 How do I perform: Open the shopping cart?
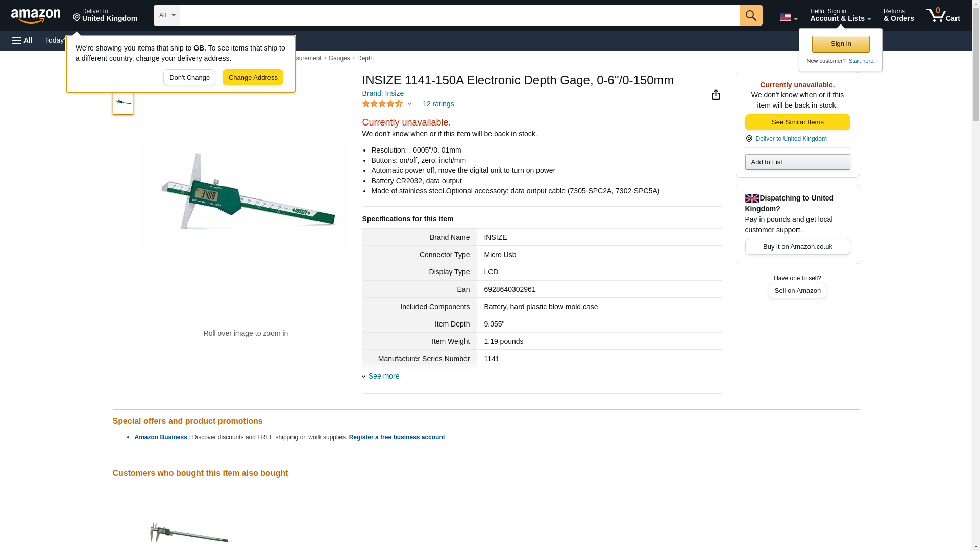tap(943, 15)
